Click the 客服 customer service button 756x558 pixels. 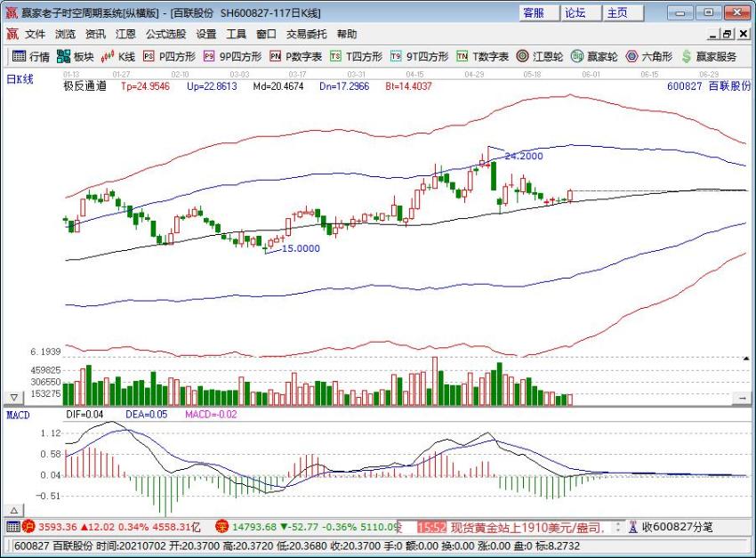[540, 13]
